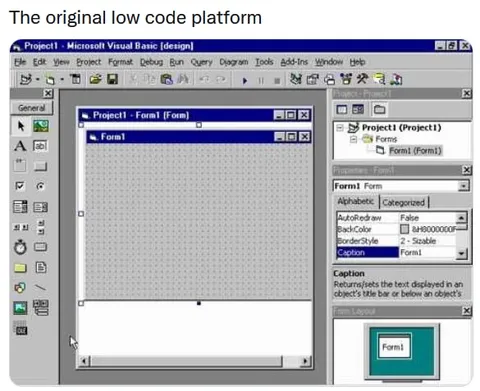Click the Paste toolbar icon
This screenshot has width=480, height=391.
coord(166,79)
